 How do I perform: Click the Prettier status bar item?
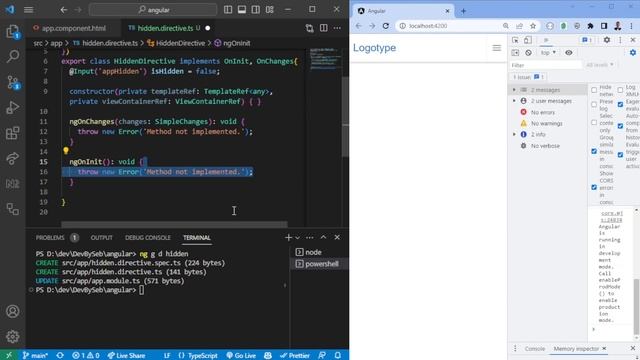tap(295, 356)
